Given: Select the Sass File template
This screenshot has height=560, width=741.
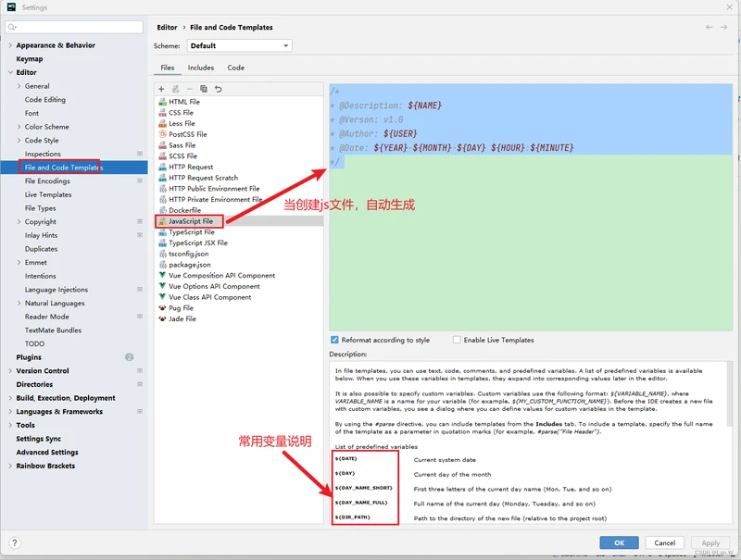Looking at the screenshot, I should pos(182,145).
